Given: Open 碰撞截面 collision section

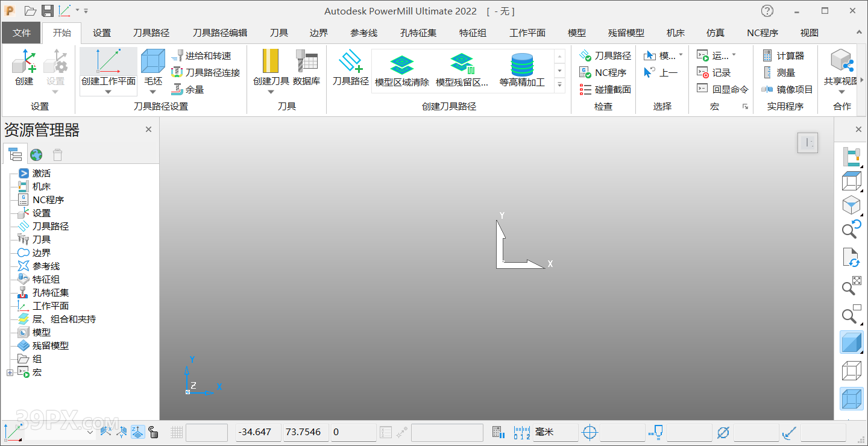Looking at the screenshot, I should pyautogui.click(x=605, y=89).
